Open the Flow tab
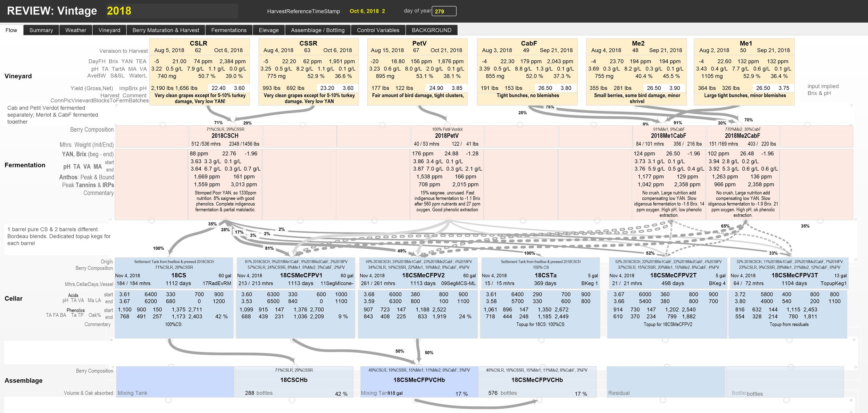The width and height of the screenshot is (868, 413). (x=11, y=30)
